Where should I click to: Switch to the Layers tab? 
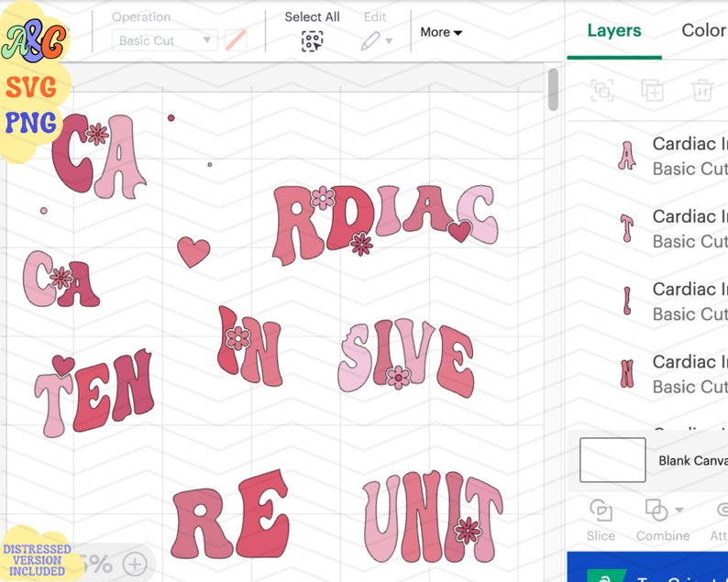[614, 30]
